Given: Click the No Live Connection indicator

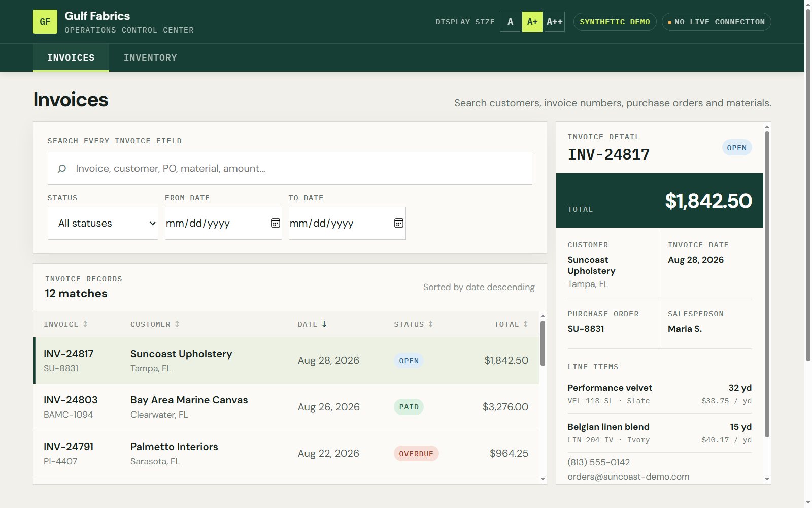Looking at the screenshot, I should 716,22.
